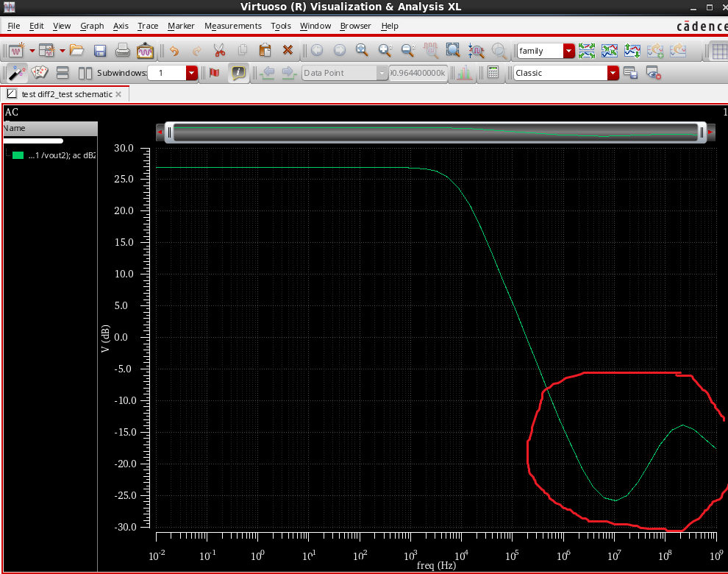Open the Measurements menu
This screenshot has width=728, height=574.
232,26
